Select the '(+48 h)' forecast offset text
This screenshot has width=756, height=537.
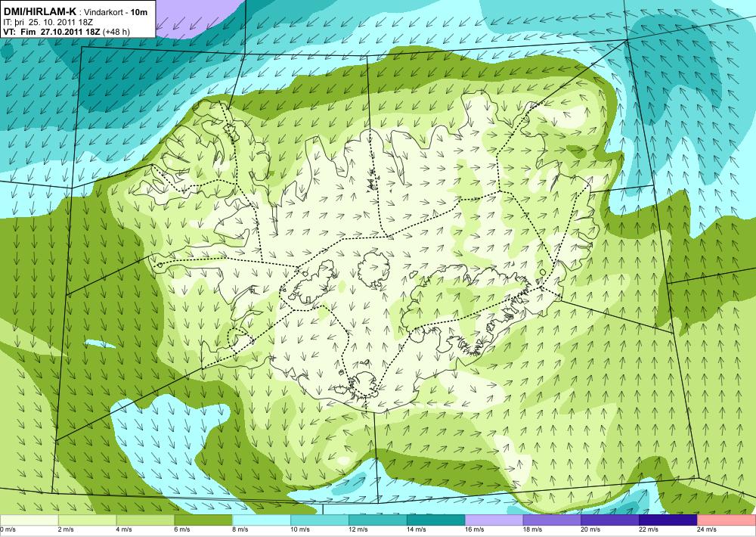(x=116, y=32)
